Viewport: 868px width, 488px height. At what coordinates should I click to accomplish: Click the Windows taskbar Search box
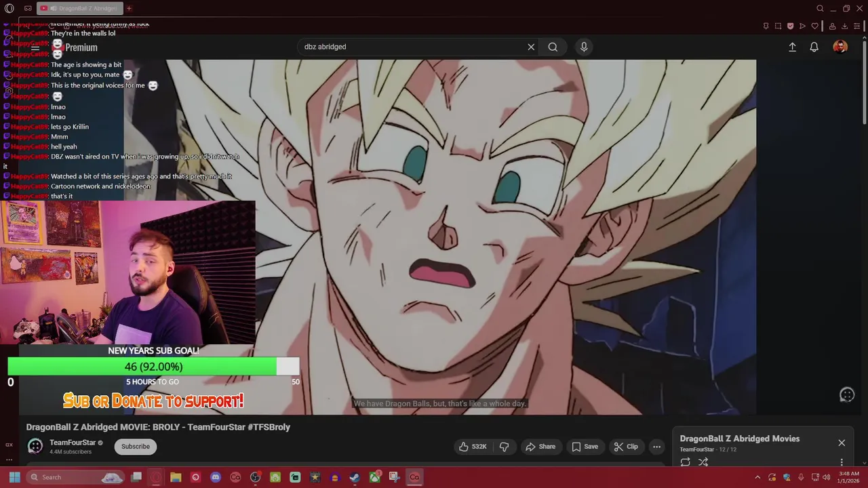pos(75,477)
